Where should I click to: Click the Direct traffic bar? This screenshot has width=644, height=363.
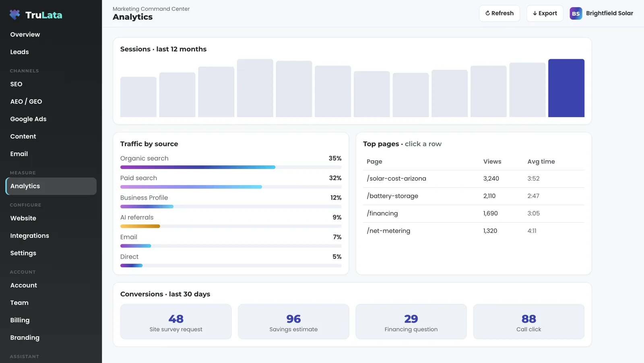click(231, 266)
